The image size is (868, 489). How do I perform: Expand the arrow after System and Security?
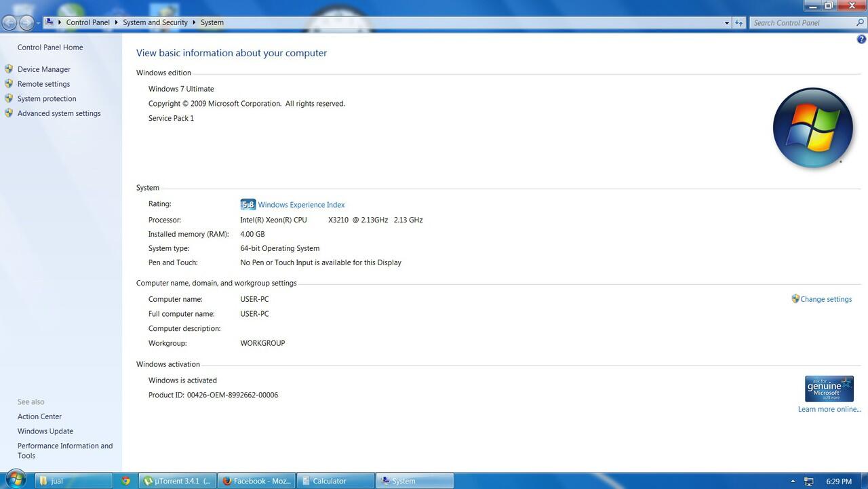coord(194,22)
